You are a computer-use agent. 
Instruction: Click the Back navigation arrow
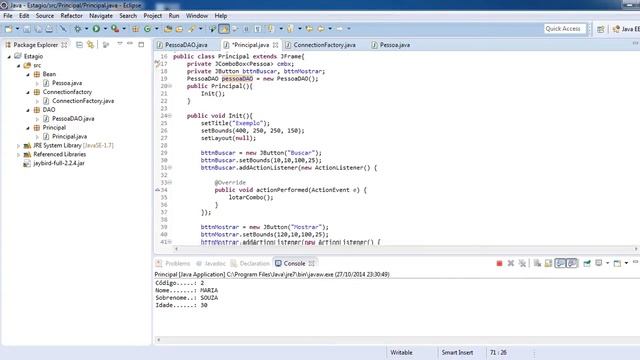321,29
